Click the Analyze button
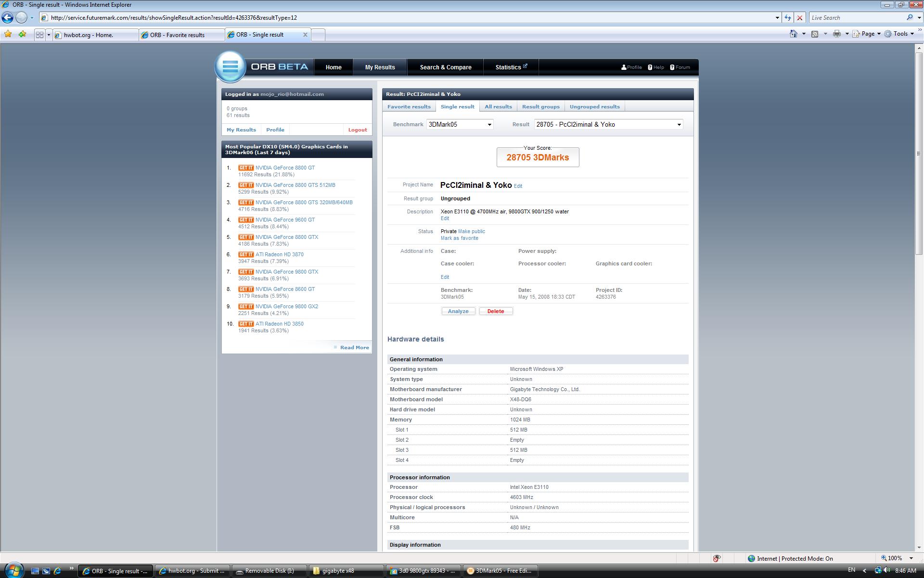This screenshot has height=578, width=924. (x=458, y=311)
